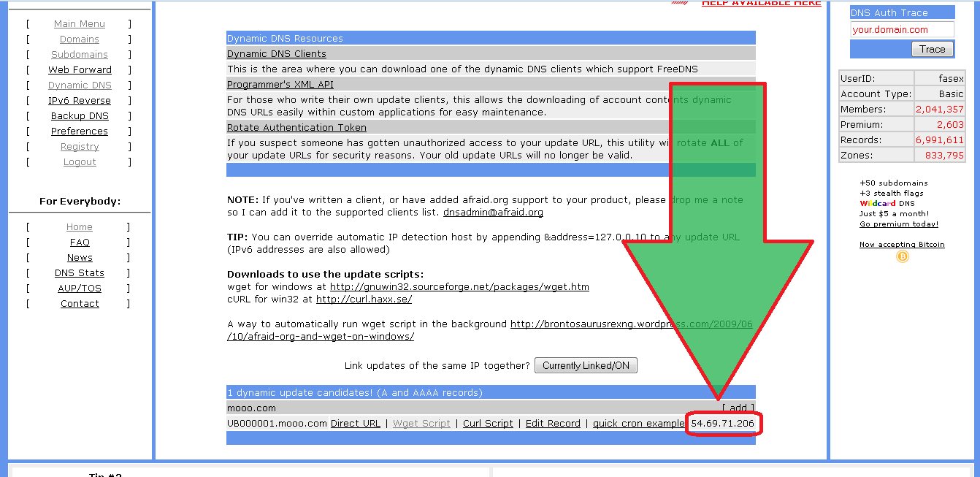Select Registry in the sidebar

tap(80, 147)
